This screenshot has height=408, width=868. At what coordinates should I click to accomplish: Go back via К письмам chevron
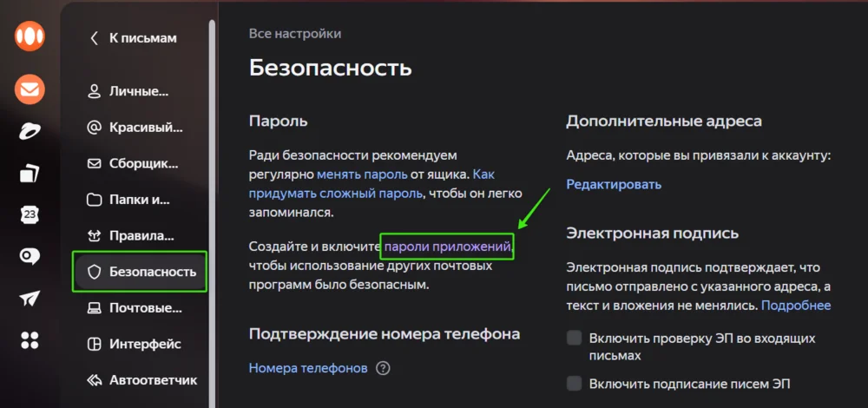click(x=94, y=38)
